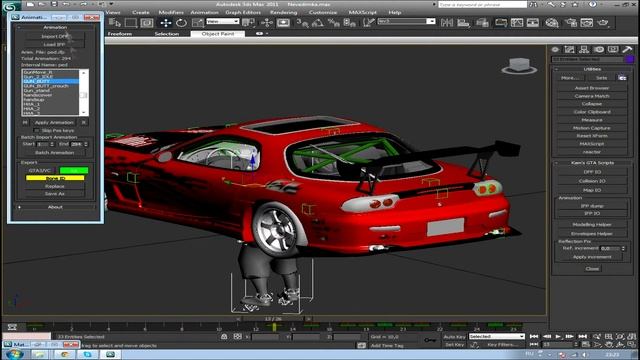Open the Hierarchy command panel tab
The height and width of the screenshot is (360, 640).
(x=584, y=49)
